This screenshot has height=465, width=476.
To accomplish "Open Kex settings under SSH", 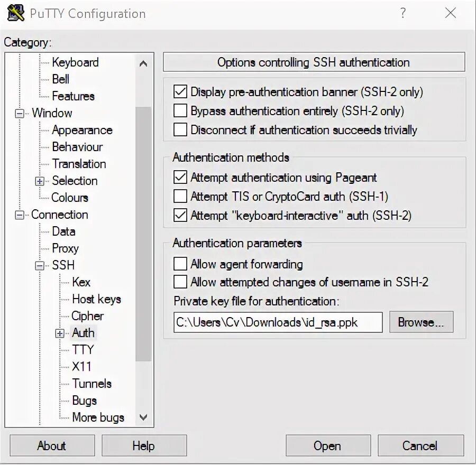I will pyautogui.click(x=81, y=282).
